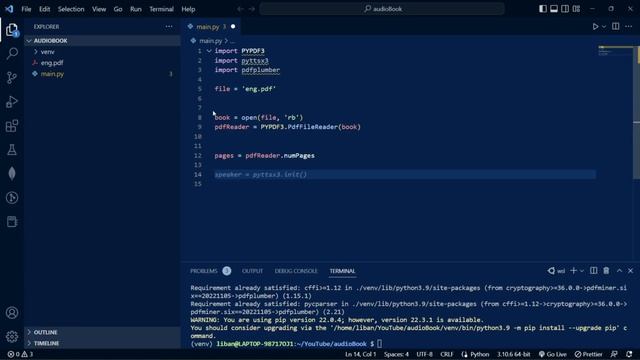
Task: Switch to the DEBUG CONSOLE tab
Action: (296, 271)
